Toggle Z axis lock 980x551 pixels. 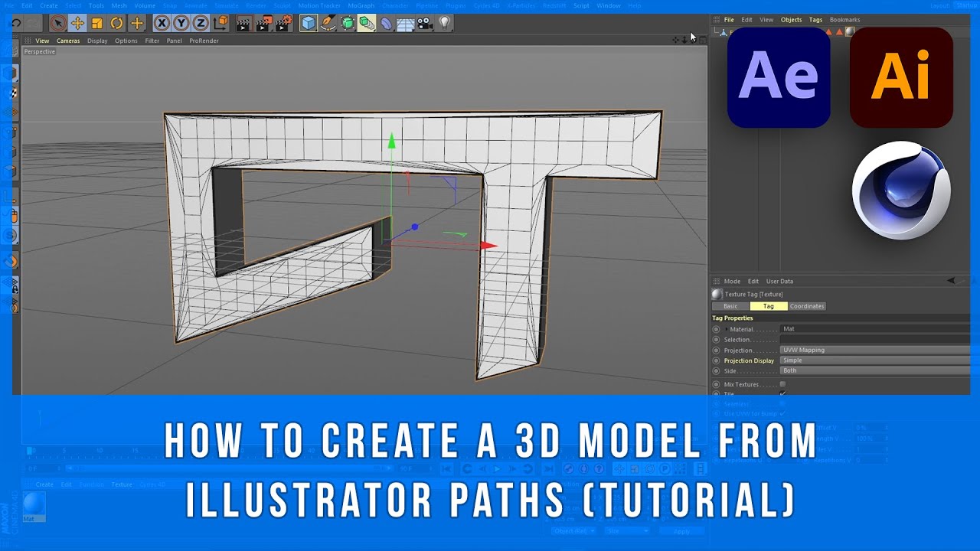[x=201, y=23]
